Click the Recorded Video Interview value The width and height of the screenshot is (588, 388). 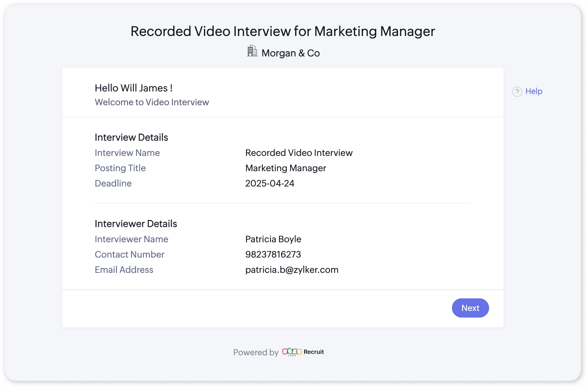299,153
